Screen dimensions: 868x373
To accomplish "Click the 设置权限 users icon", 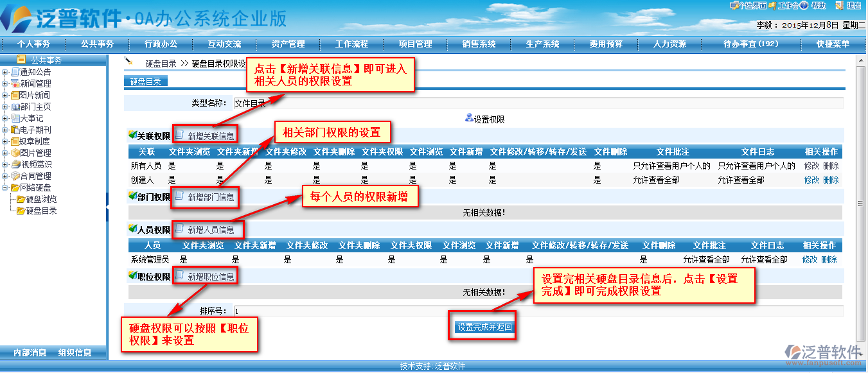I will click(469, 119).
